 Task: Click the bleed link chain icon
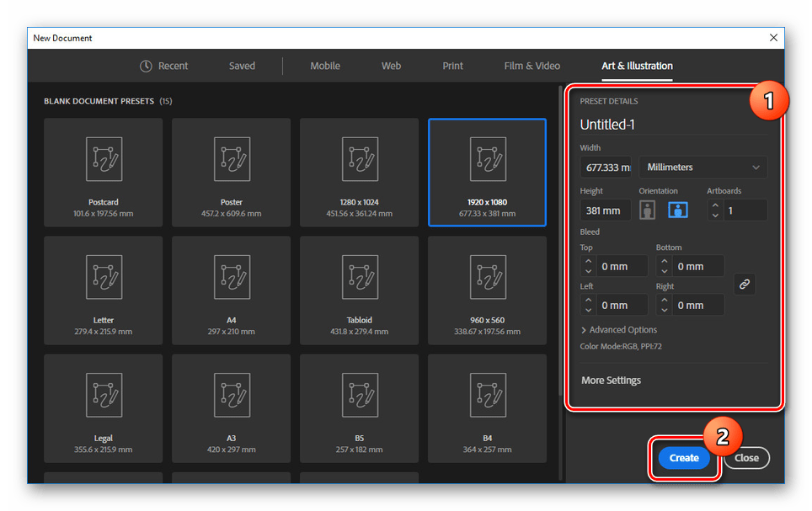(x=744, y=285)
